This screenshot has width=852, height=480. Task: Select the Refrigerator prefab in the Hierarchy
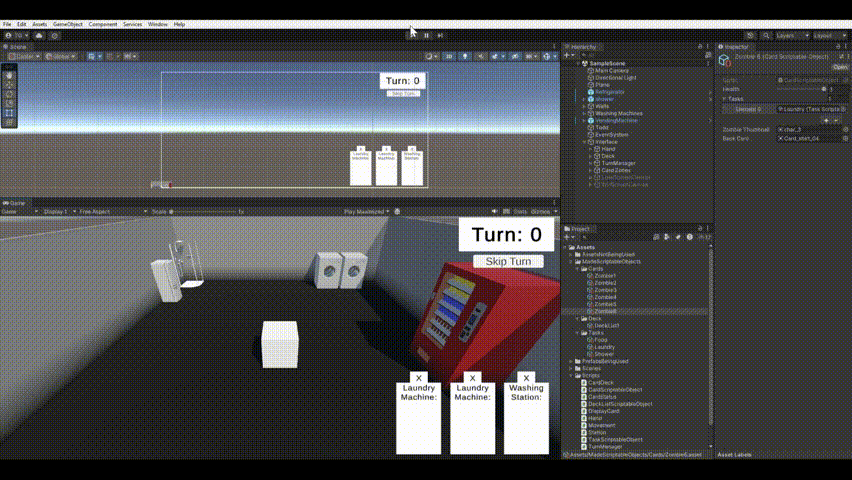coord(610,92)
